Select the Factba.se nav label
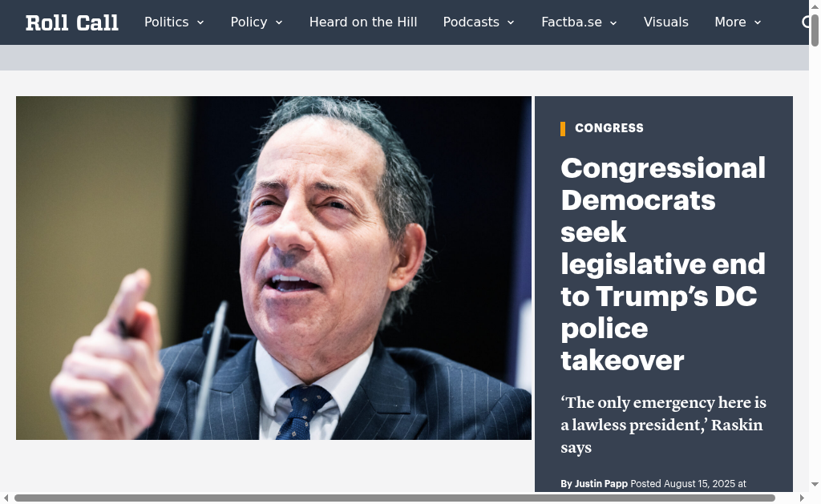Image resolution: width=821 pixels, height=504 pixels. [571, 22]
